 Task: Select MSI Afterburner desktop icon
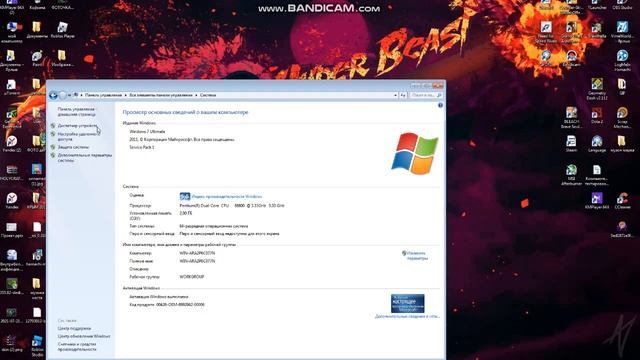point(571,175)
